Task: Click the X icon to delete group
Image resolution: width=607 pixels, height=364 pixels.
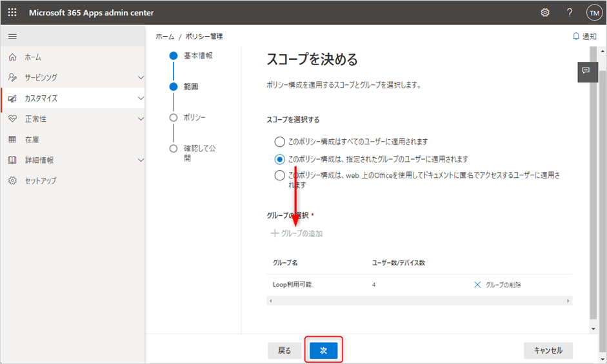Action: [477, 285]
